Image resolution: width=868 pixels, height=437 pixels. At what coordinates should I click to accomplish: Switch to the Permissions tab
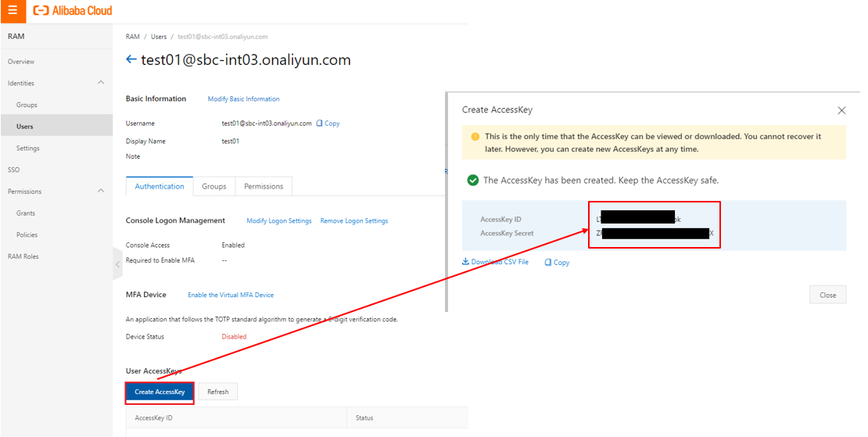click(x=264, y=186)
